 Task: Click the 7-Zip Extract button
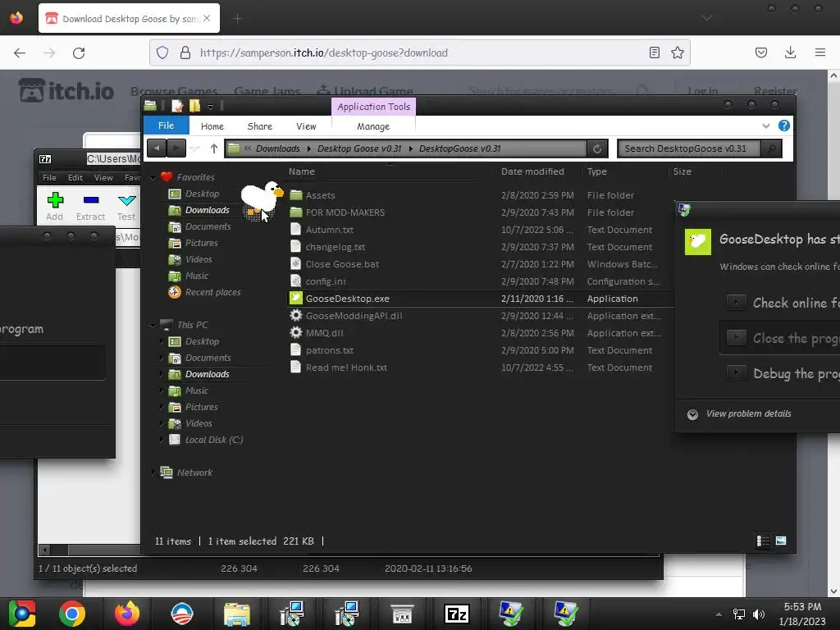tap(90, 206)
